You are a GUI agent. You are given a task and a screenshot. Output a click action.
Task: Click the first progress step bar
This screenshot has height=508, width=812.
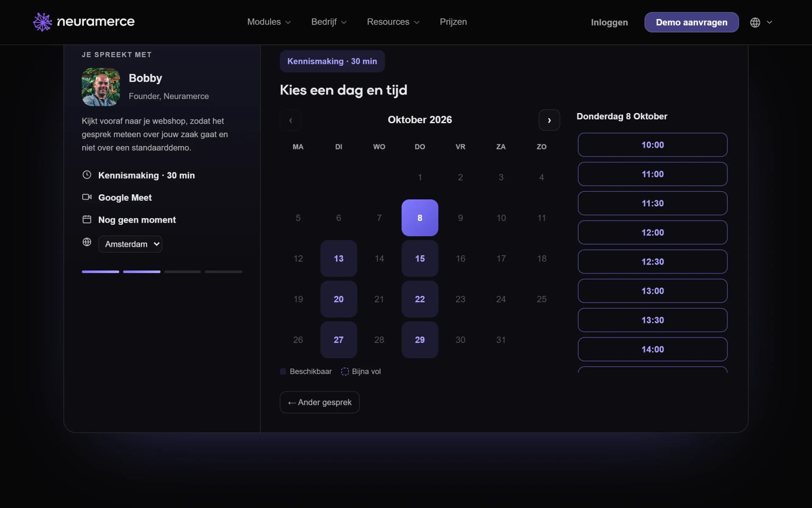(x=100, y=272)
